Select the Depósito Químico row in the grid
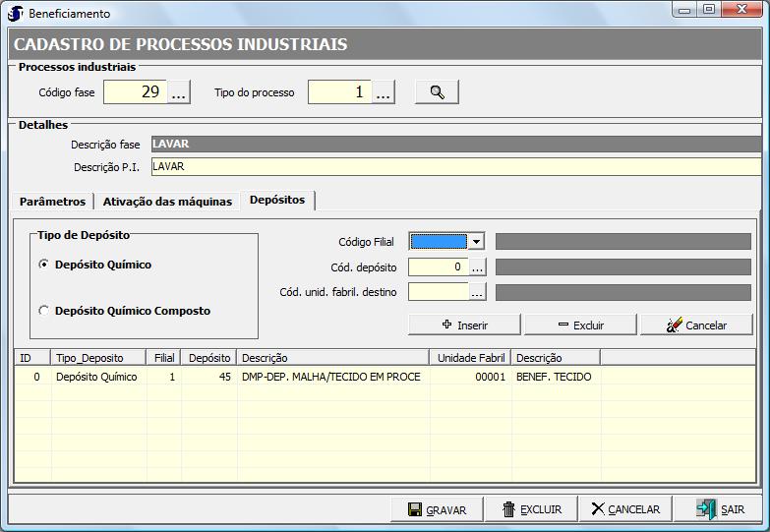The height and width of the screenshot is (532, 770). coord(96,377)
